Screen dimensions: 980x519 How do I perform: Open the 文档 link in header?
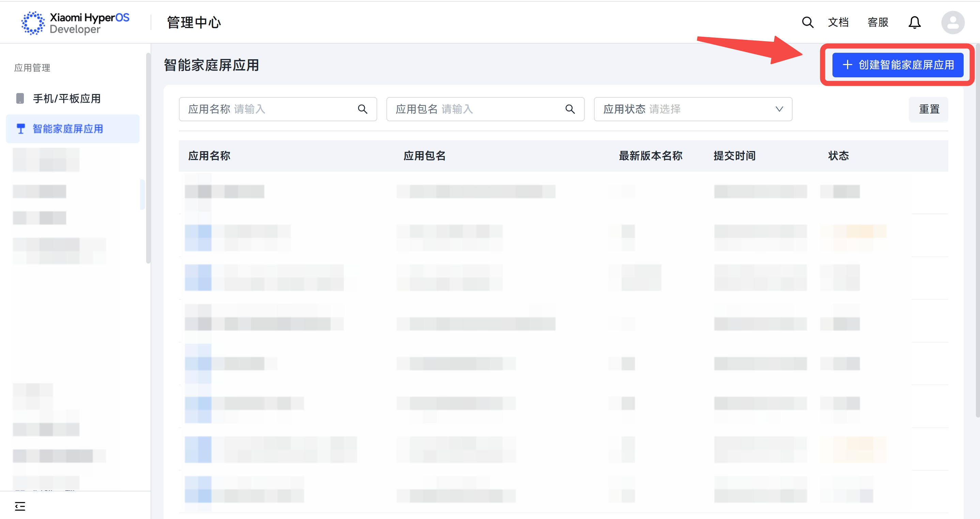coord(838,22)
